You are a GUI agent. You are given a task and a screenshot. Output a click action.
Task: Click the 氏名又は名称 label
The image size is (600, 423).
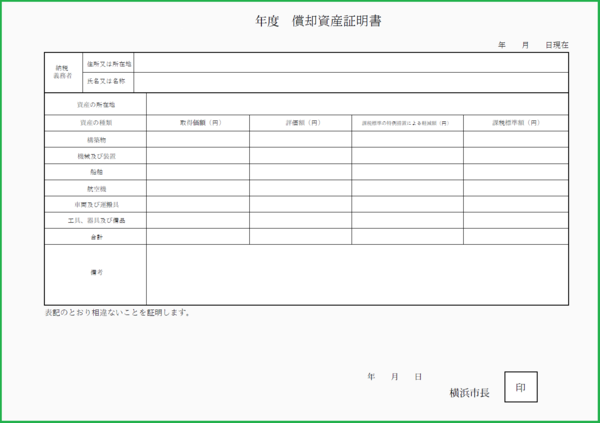106,81
